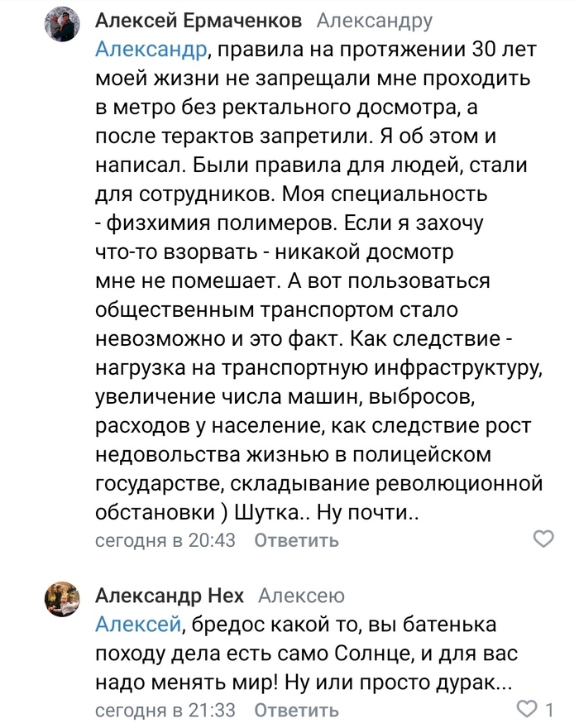The height and width of the screenshot is (728, 579).
Task: Reply to the comment posted at 20:43
Action: coord(296,540)
